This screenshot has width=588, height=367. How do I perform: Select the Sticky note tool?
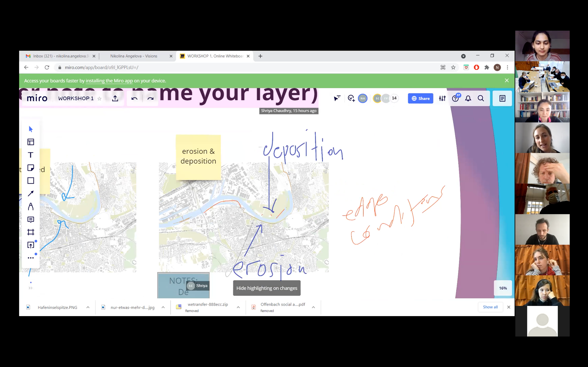tap(31, 168)
